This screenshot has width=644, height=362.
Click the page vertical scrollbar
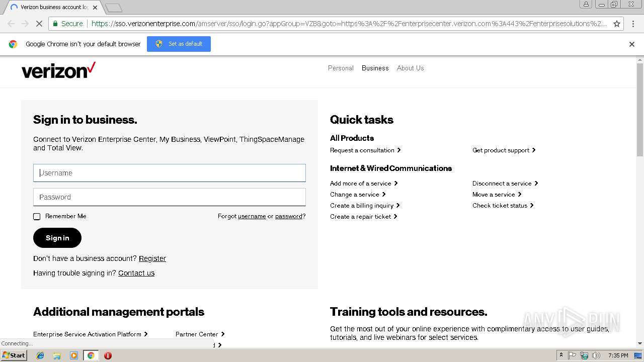640,111
